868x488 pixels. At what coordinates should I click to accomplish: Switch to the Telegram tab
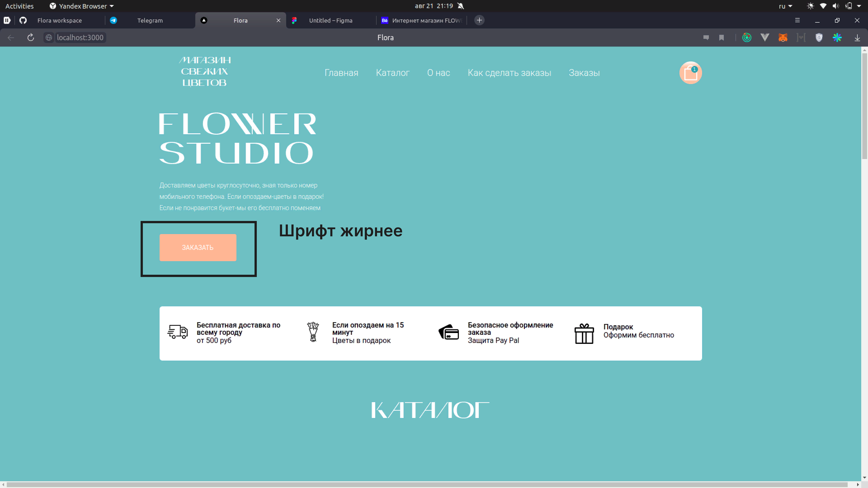150,20
